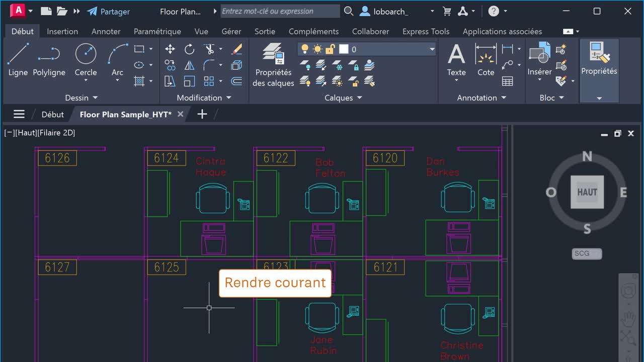644x362 pixels.
Task: Click the new drawing plus tab
Action: point(202,114)
